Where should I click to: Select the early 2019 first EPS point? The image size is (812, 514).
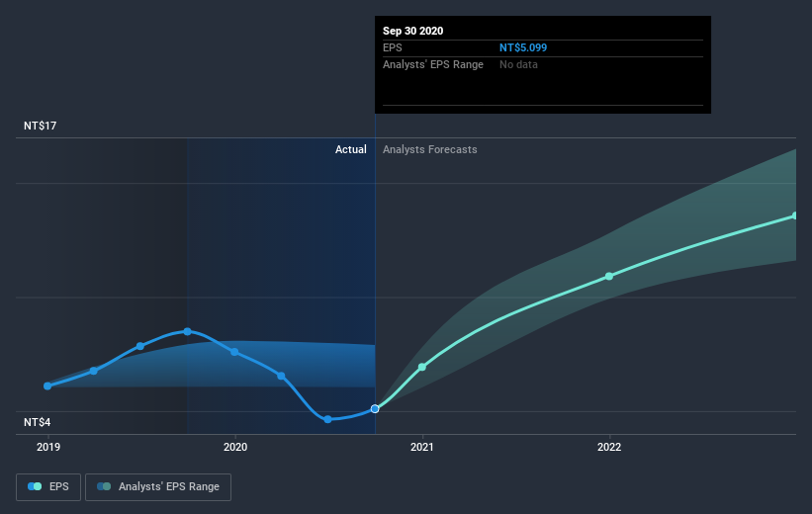click(x=47, y=386)
